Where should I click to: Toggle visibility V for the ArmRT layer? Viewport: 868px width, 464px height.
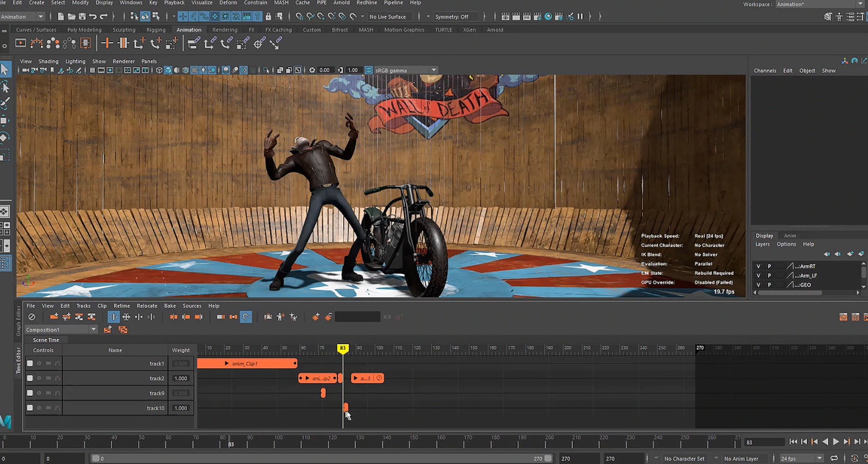point(758,266)
